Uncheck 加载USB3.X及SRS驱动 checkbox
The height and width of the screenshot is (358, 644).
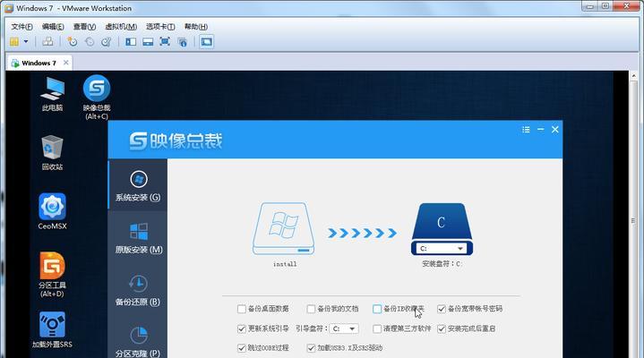pyautogui.click(x=311, y=348)
